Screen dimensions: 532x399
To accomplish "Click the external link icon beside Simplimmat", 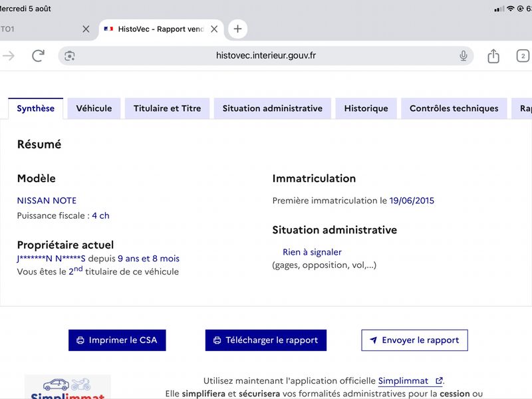I will tap(439, 381).
